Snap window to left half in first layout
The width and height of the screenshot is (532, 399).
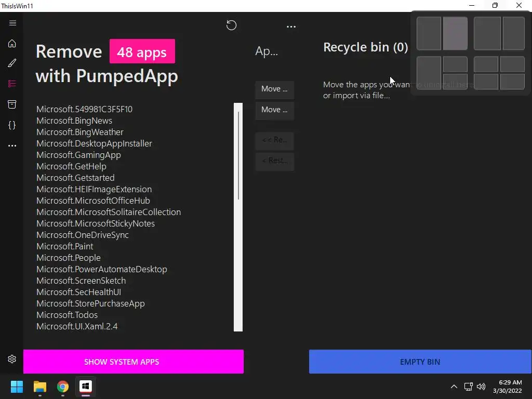coord(429,34)
